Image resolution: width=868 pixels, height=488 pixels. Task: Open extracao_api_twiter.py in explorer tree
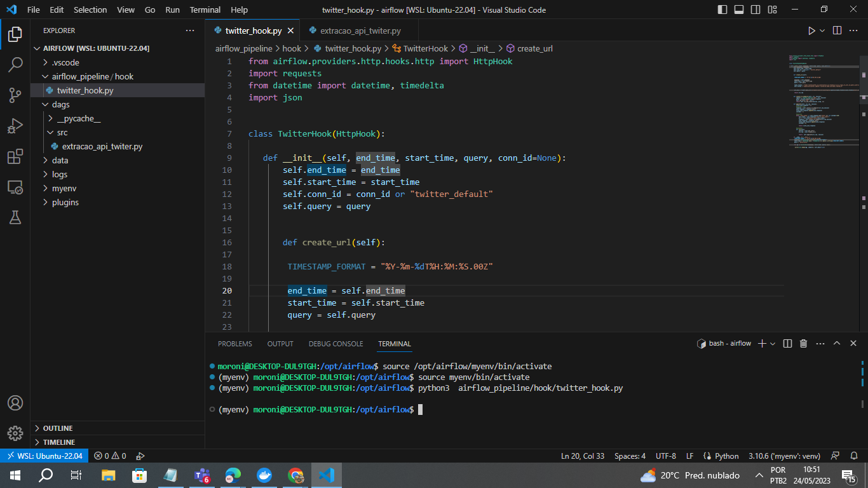pyautogui.click(x=118, y=146)
